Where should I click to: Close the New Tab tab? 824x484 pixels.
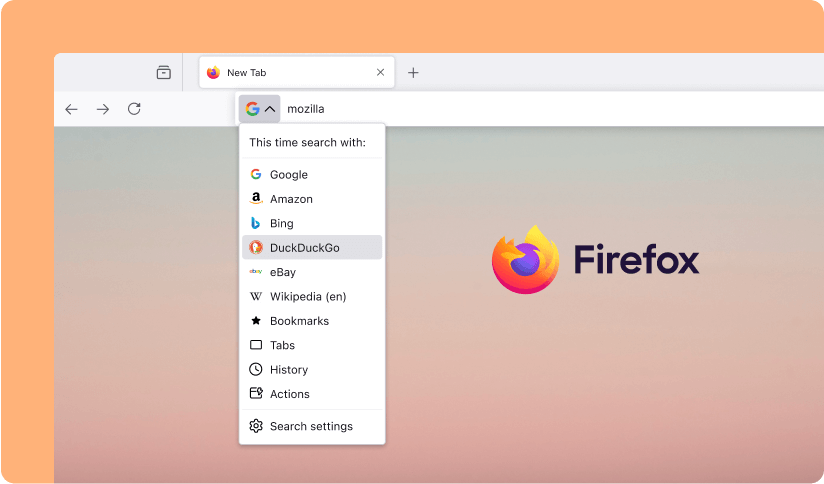tap(380, 73)
